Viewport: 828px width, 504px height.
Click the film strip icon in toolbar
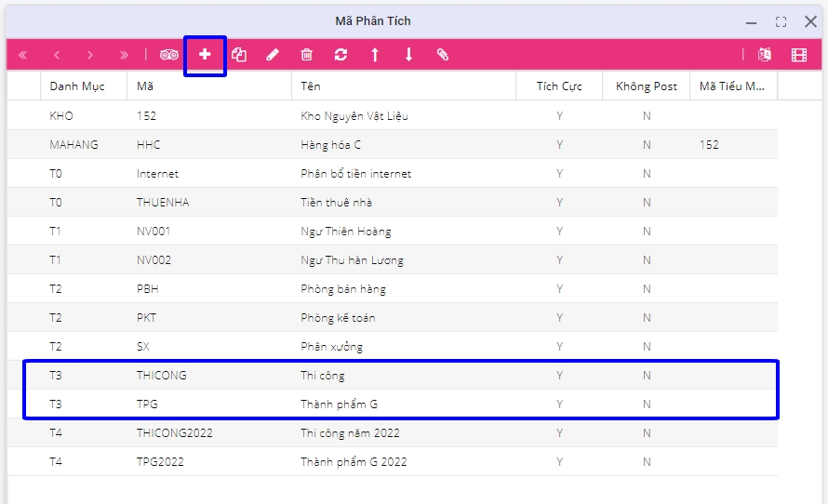point(799,55)
